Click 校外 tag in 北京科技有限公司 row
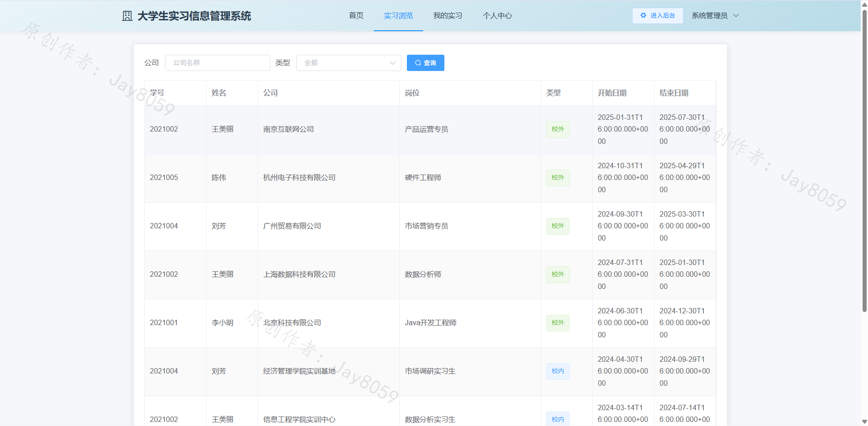868x426 pixels. point(558,323)
